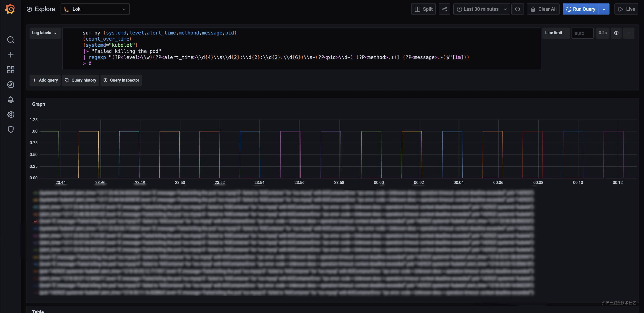Open Configuration gear icon in sidebar

[x=10, y=115]
